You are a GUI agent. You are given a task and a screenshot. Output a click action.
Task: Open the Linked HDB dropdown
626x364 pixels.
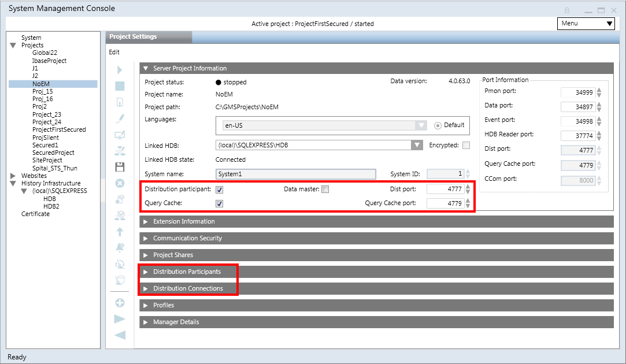pos(417,145)
